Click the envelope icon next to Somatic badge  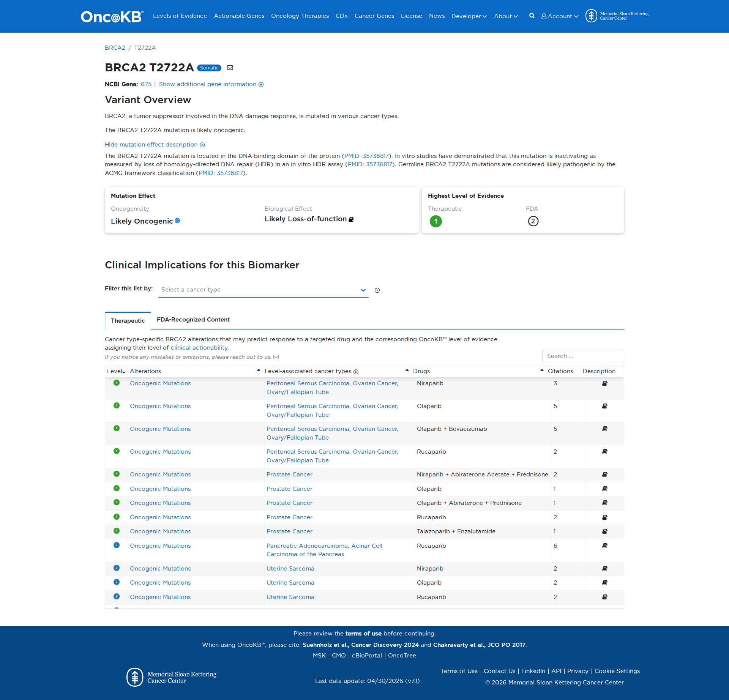230,68
